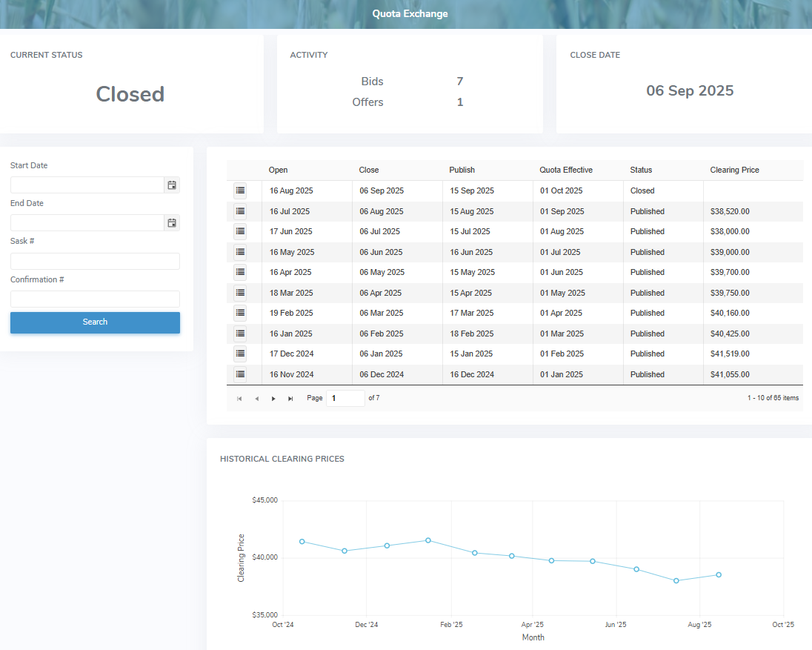Click the HISTORICAL CLEARING PRICES heading
This screenshot has width=812, height=650.
(281, 459)
